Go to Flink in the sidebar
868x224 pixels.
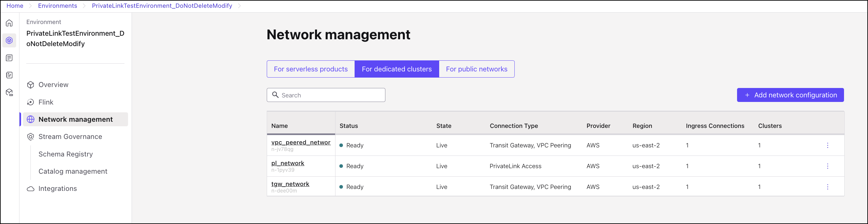(x=46, y=102)
